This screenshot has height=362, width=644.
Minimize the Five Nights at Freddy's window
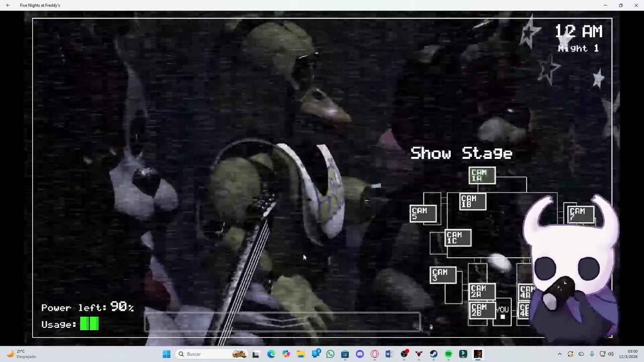(x=605, y=5)
